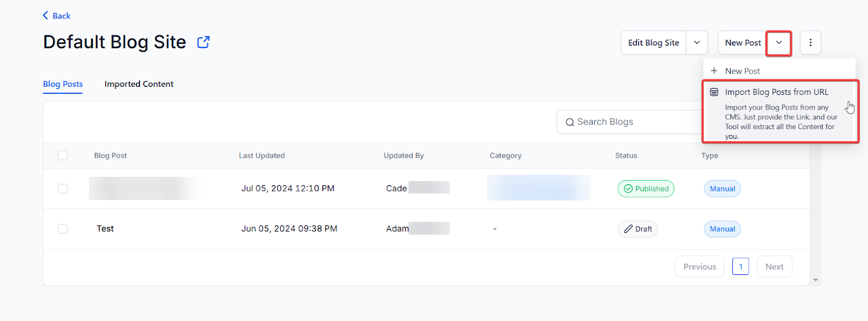Check the box for the Test post

point(63,229)
